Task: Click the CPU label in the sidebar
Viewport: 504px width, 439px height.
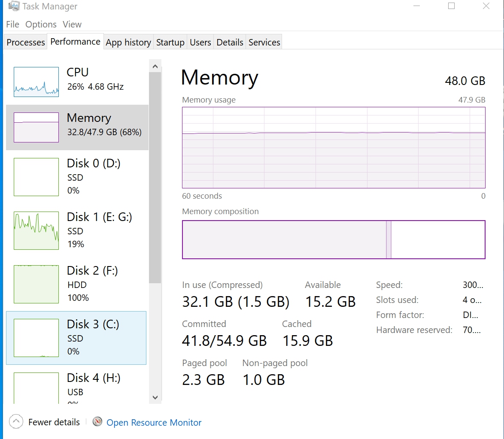Action: 77,72
